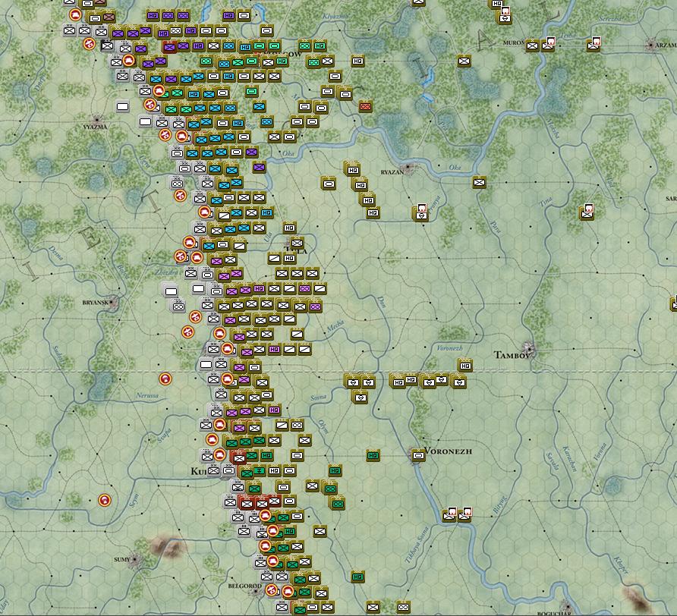Select the white German counter nearest the Vyazma label
This screenshot has width=677, height=616.
(123, 107)
